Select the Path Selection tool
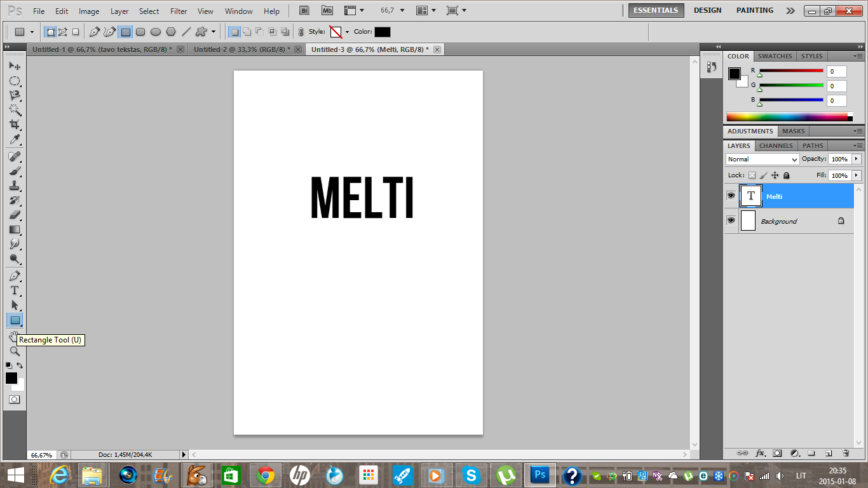Screen dimensions: 868x488 (x=15, y=305)
